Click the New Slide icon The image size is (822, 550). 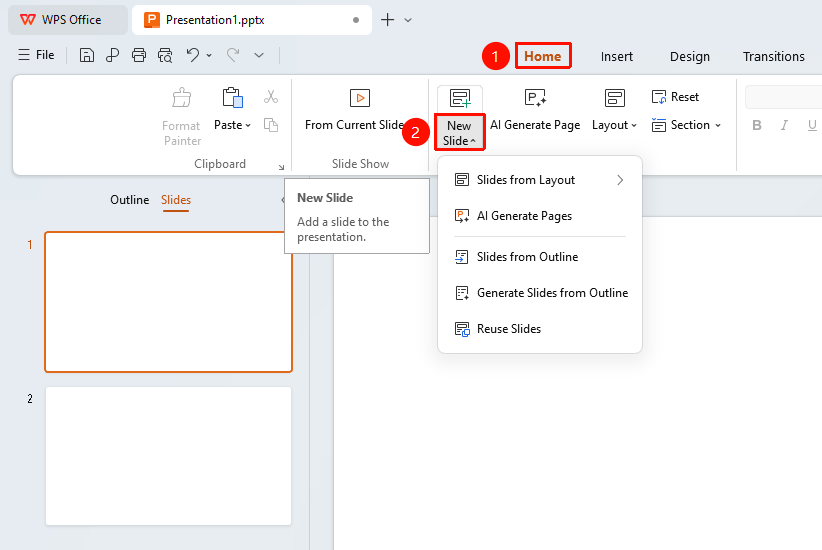tap(460, 98)
